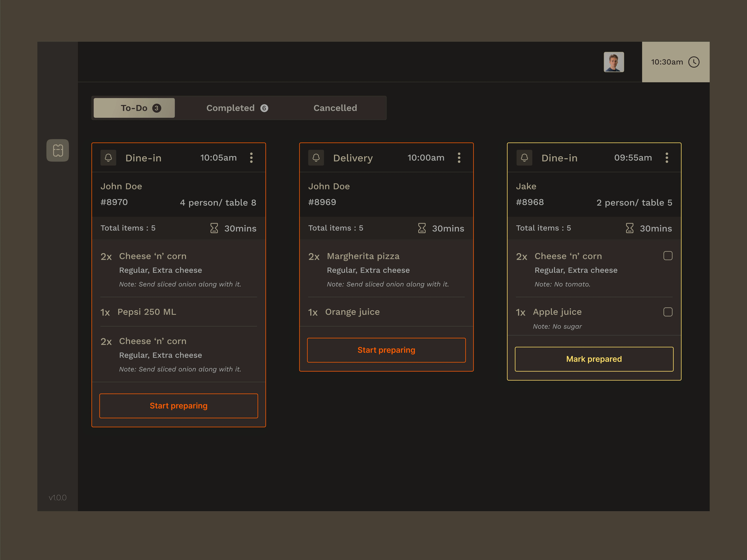Click the user profile photo in top-right
Viewport: 747px width, 560px height.
pos(614,61)
